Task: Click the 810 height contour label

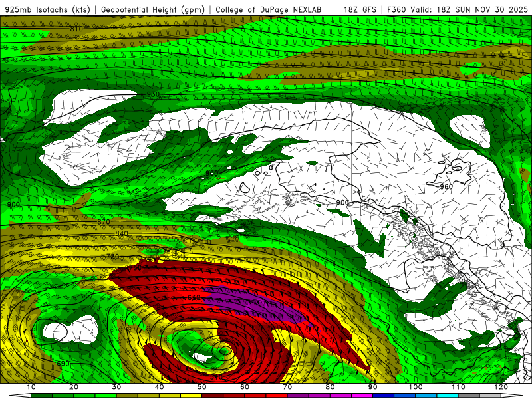Action: click(x=76, y=29)
